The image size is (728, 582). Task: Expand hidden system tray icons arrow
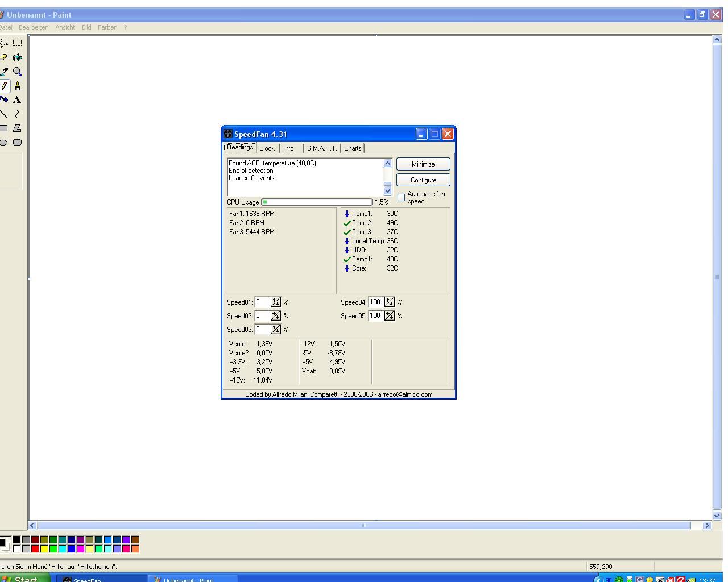tap(598, 580)
